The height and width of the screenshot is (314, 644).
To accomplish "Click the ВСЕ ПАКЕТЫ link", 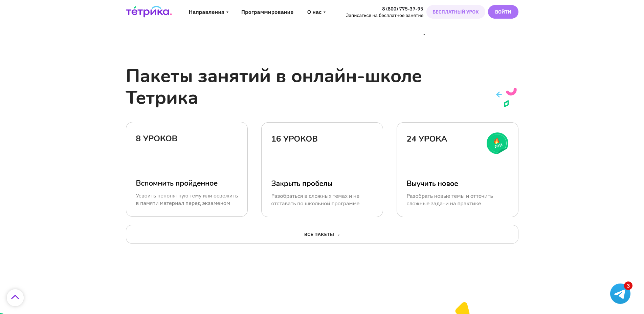I will [x=322, y=234].
